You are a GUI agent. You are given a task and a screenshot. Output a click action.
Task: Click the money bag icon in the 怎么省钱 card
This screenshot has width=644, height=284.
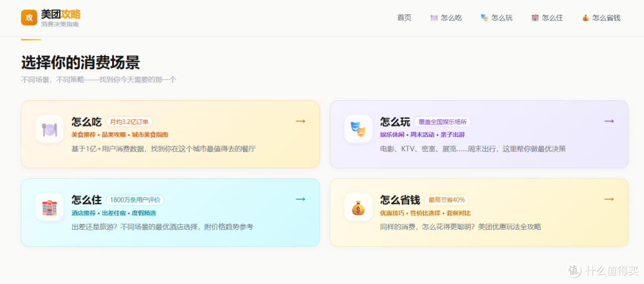click(358, 207)
